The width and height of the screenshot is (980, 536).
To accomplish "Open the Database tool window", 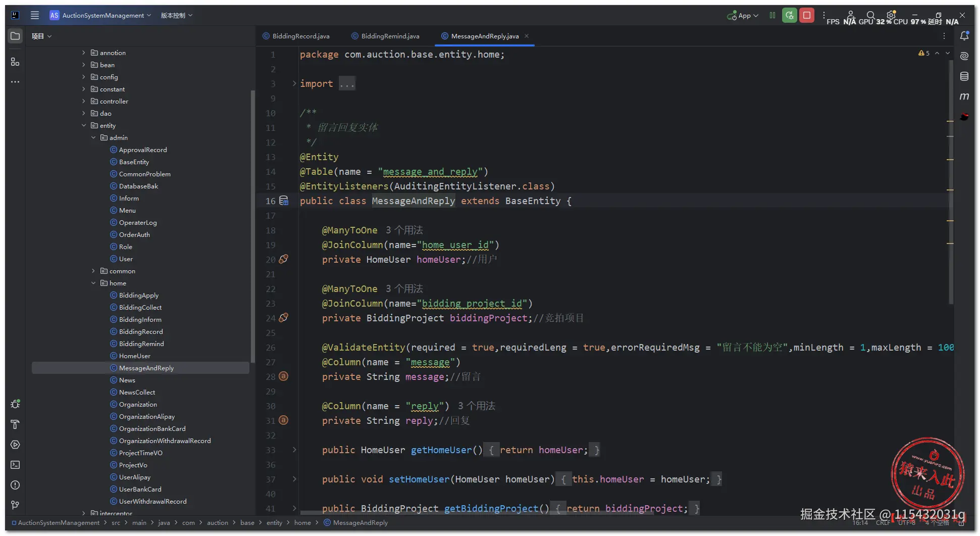I will pos(964,76).
